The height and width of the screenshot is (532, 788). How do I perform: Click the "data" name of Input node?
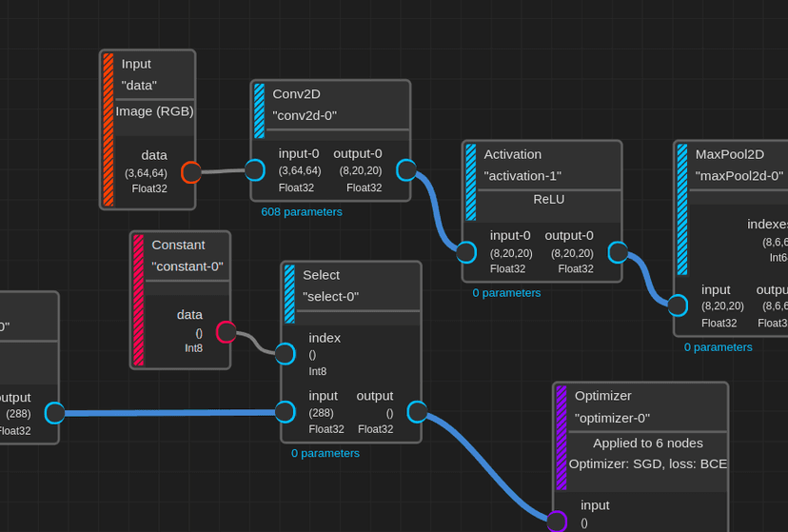(139, 86)
